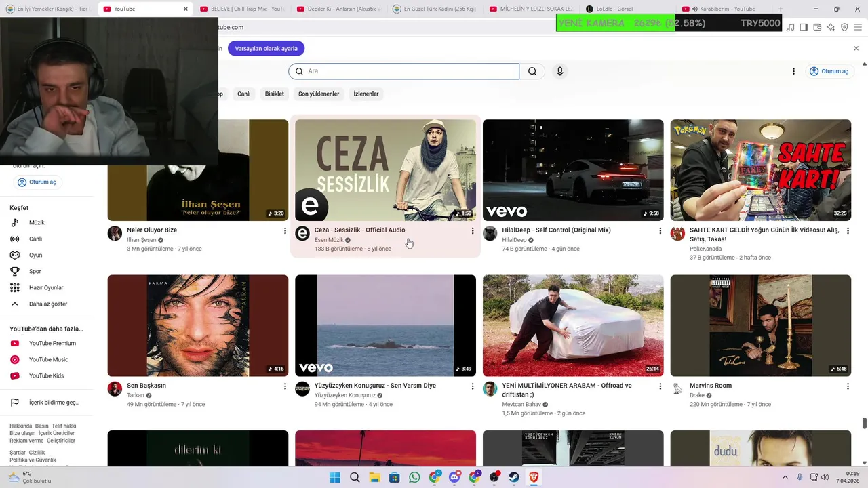This screenshot has width=868, height=488.
Task: Select the Canlı filter chip
Action: pos(243,94)
